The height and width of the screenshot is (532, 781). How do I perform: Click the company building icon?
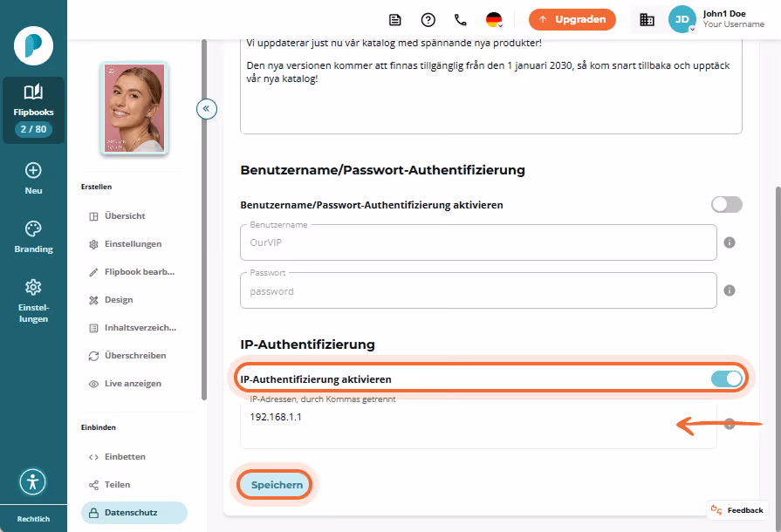(x=647, y=20)
